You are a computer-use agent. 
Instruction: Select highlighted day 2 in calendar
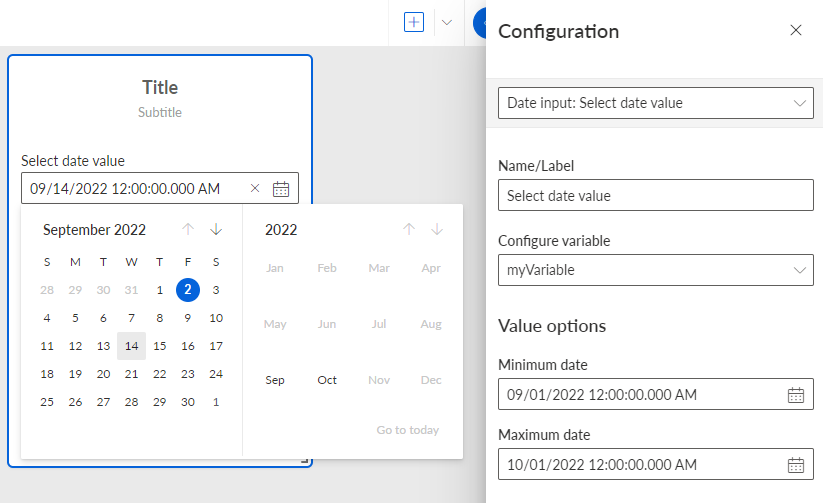click(x=188, y=290)
